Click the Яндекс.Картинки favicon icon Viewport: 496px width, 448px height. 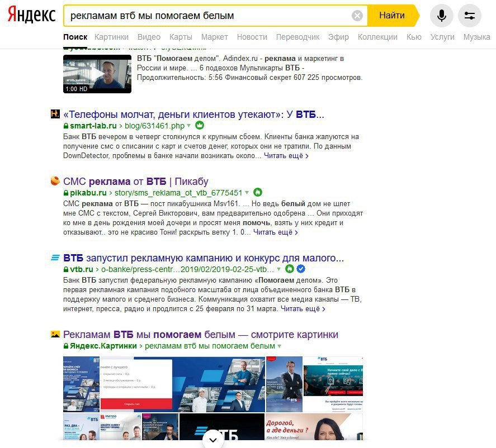coord(55,334)
